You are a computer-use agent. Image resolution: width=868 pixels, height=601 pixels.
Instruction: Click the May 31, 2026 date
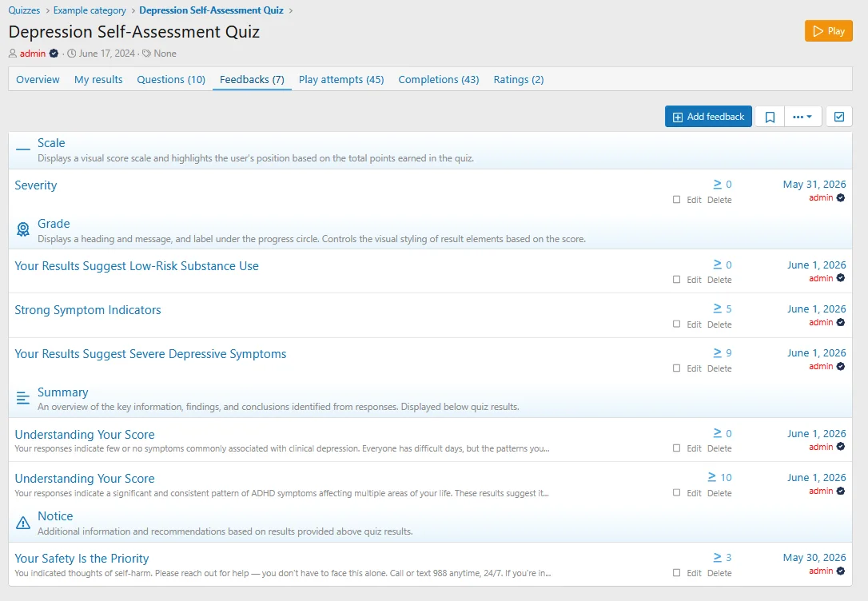pyautogui.click(x=814, y=185)
